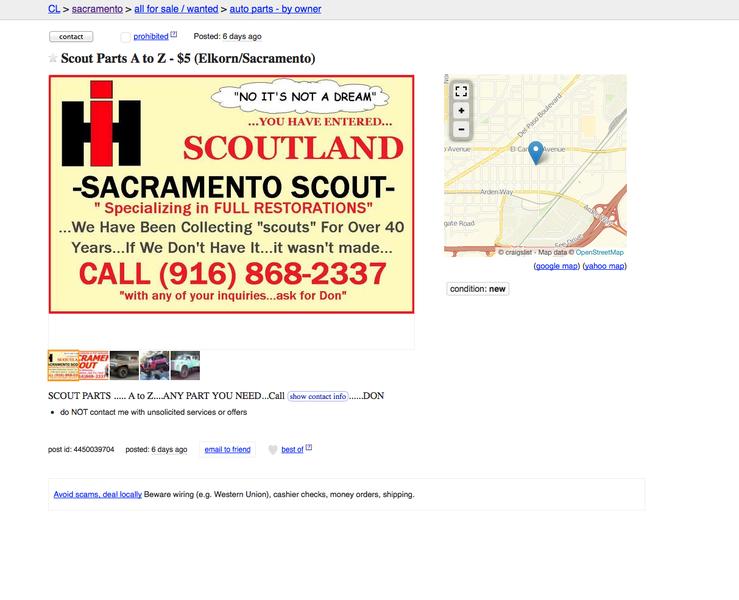Click the blue map location pin
The image size is (739, 600).
[536, 153]
